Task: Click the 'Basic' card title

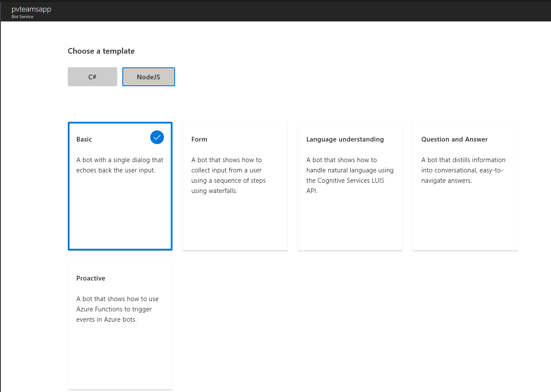Action: [x=84, y=139]
